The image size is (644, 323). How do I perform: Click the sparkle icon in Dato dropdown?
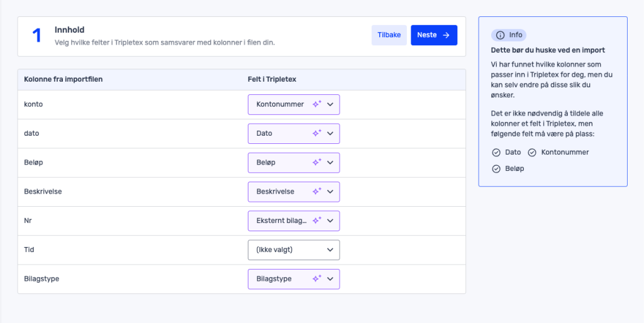click(317, 133)
